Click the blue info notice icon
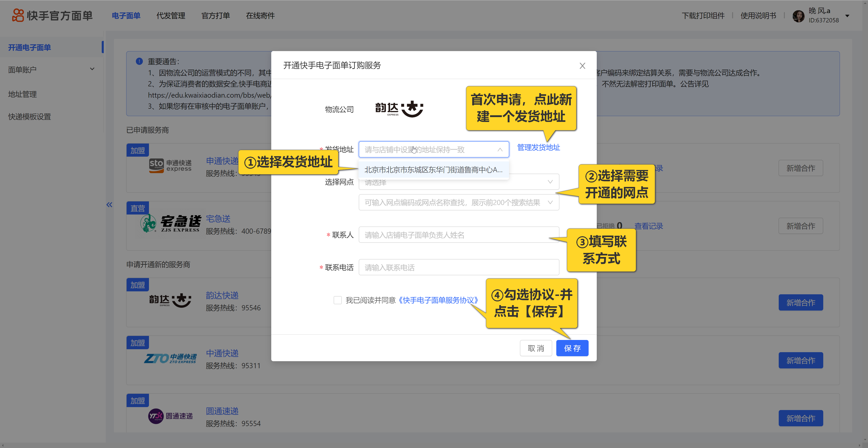The image size is (868, 448). (x=139, y=61)
